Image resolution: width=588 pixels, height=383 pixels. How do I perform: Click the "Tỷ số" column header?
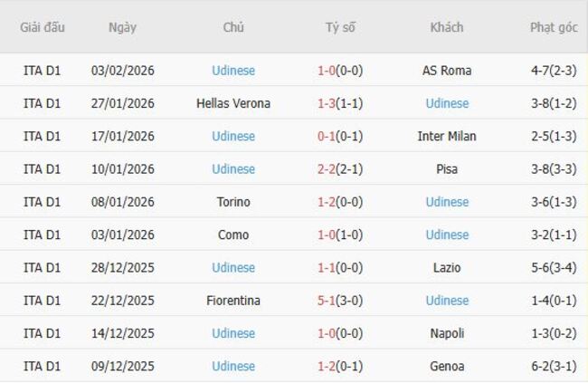(340, 27)
